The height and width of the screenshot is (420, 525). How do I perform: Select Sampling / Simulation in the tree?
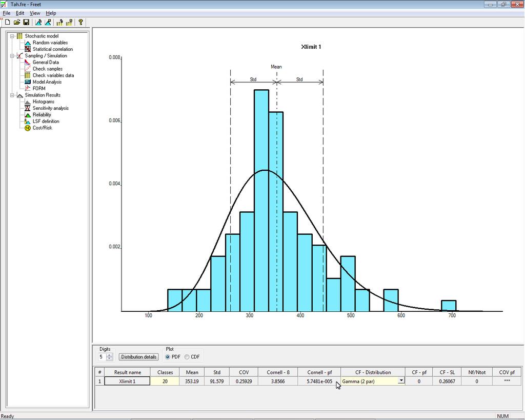[x=46, y=55]
